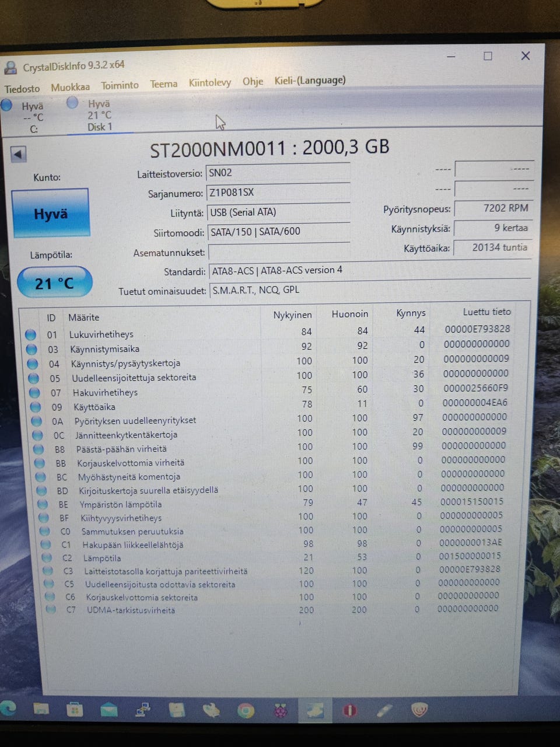The width and height of the screenshot is (560, 747).
Task: Click the status circle of UDMA-tarkistusvirheitä row
Action: tap(51, 610)
